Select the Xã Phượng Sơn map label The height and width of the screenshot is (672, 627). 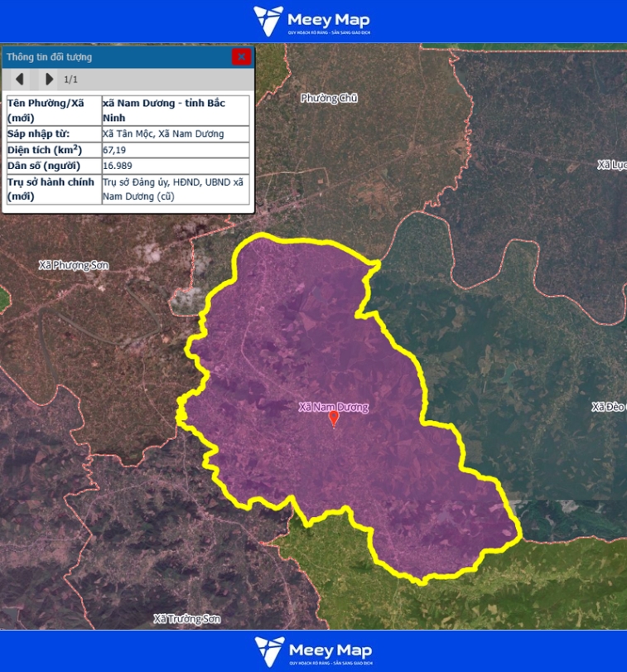[74, 265]
